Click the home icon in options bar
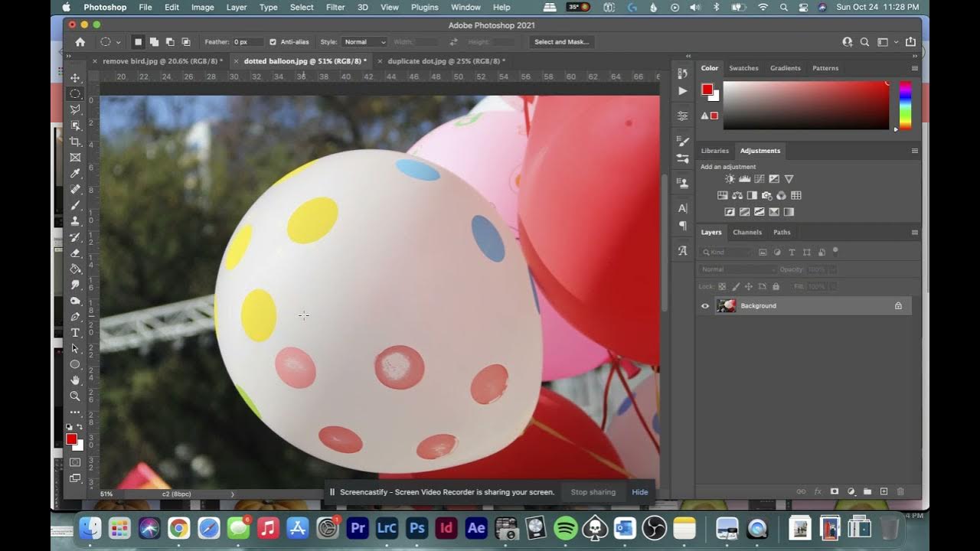The height and width of the screenshot is (551, 980). click(x=80, y=42)
